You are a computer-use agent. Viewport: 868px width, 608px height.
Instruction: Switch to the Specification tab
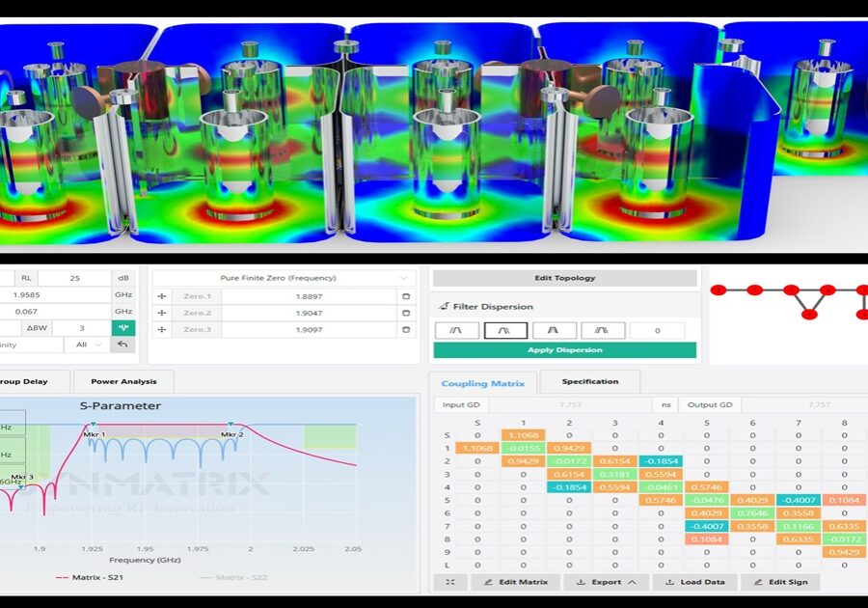589,381
